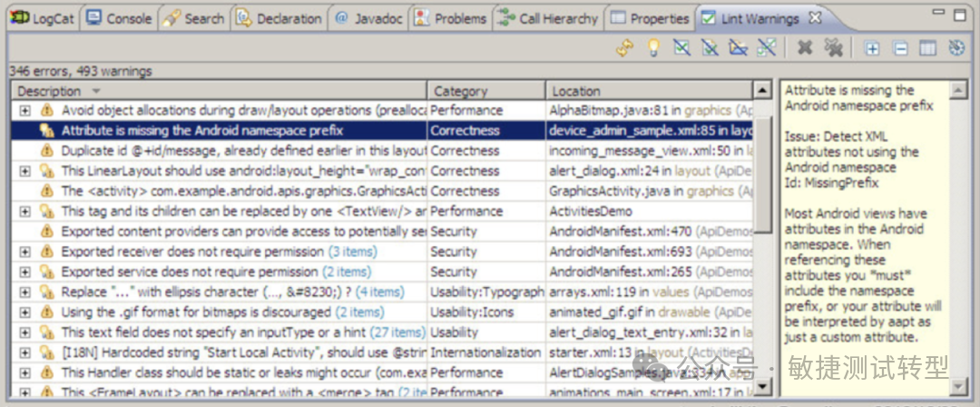
Task: Select the Duplicate id @+id/message row text
Action: click(x=244, y=150)
